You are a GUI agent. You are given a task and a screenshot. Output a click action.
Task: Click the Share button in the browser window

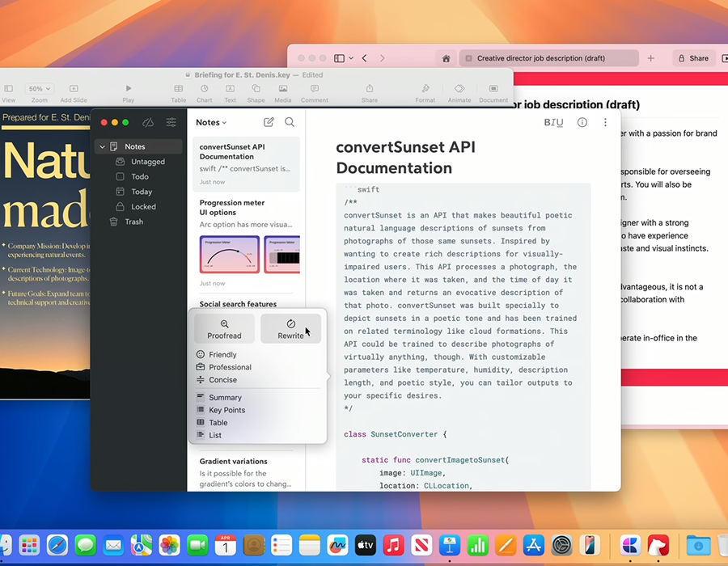pyautogui.click(x=694, y=58)
